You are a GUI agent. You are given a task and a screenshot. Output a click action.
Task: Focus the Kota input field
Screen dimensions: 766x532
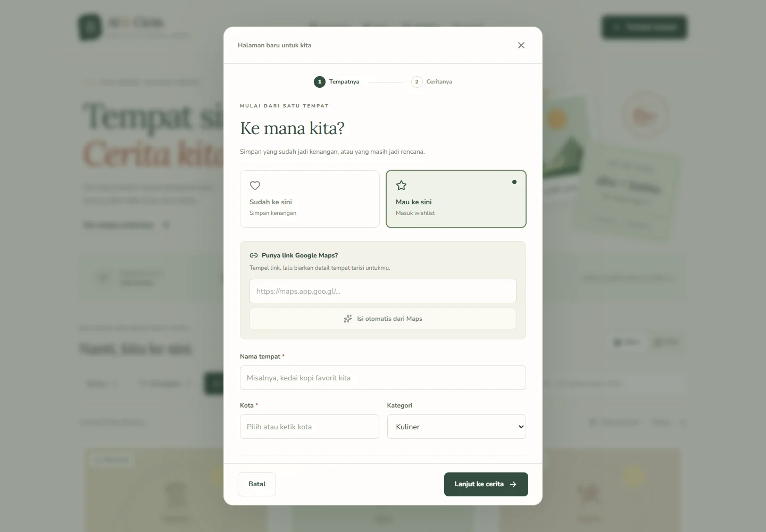coord(310,427)
